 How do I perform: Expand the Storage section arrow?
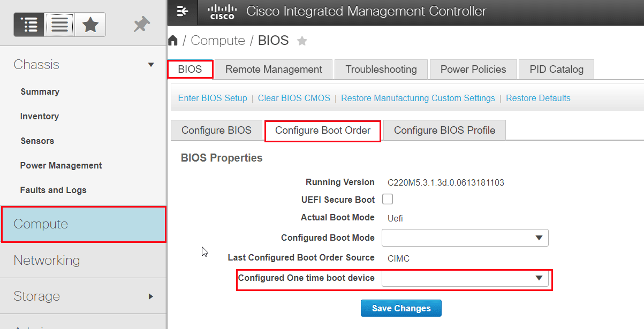pyautogui.click(x=151, y=296)
